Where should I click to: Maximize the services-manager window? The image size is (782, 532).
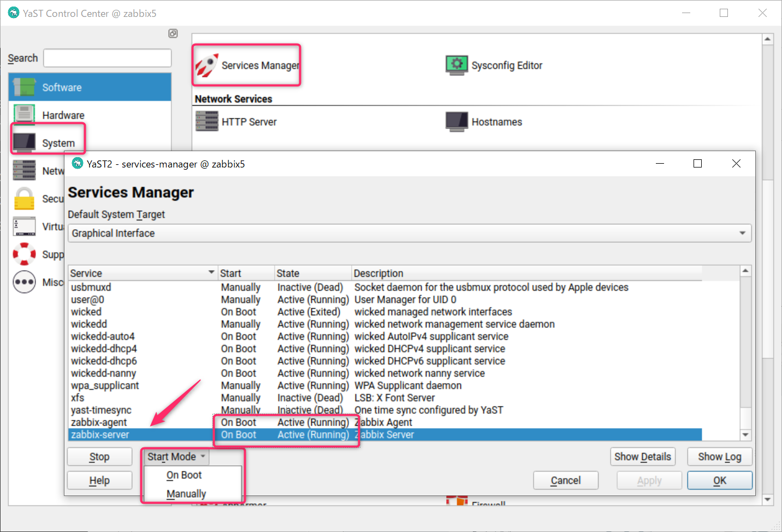point(697,163)
